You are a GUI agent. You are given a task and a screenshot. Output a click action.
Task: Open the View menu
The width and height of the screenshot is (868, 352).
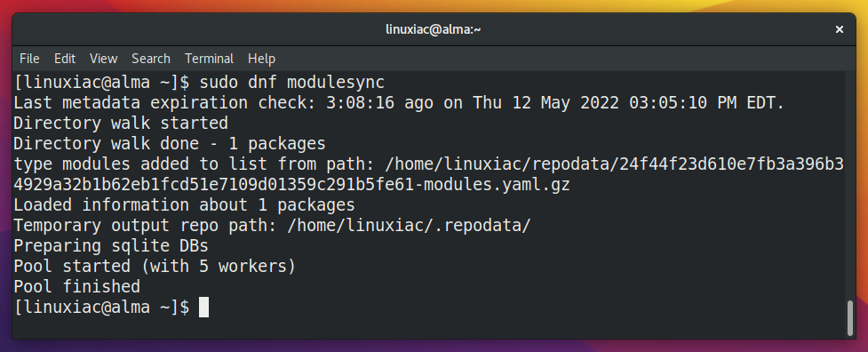104,59
